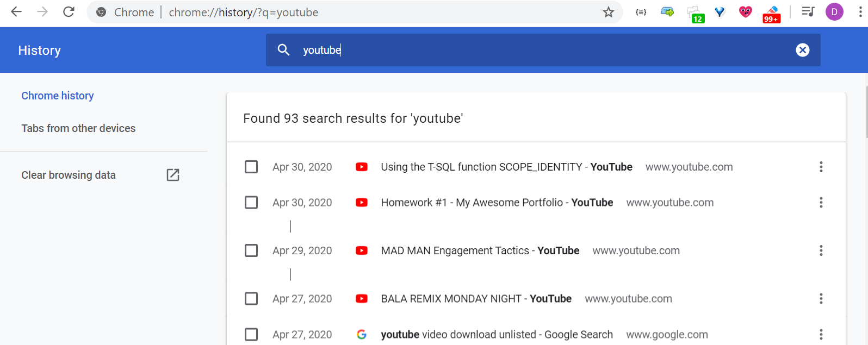This screenshot has width=868, height=345.
Task: Go back with the browser back arrow
Action: click(x=16, y=12)
